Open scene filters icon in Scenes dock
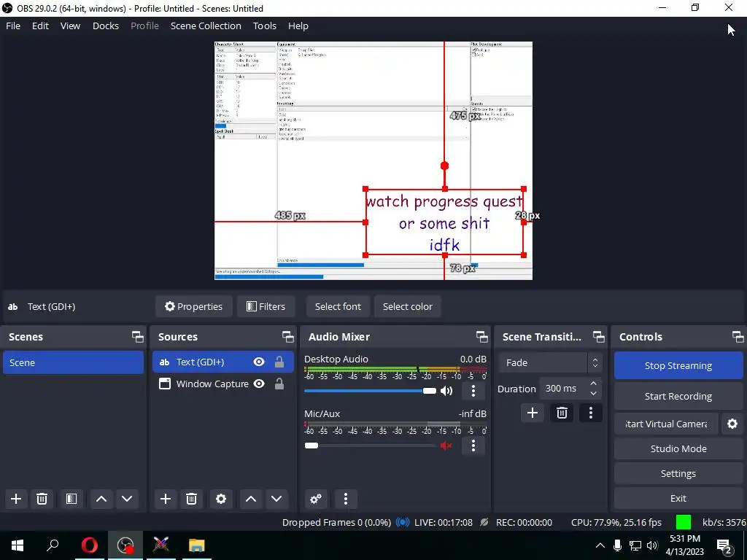The image size is (747, 560). pos(71,499)
